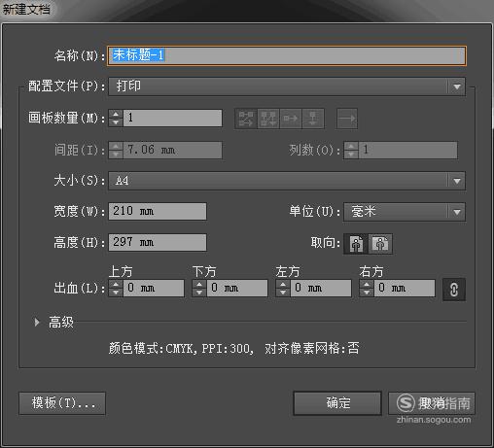Click the 列数 columns field
The image size is (494, 448).
click(x=407, y=150)
